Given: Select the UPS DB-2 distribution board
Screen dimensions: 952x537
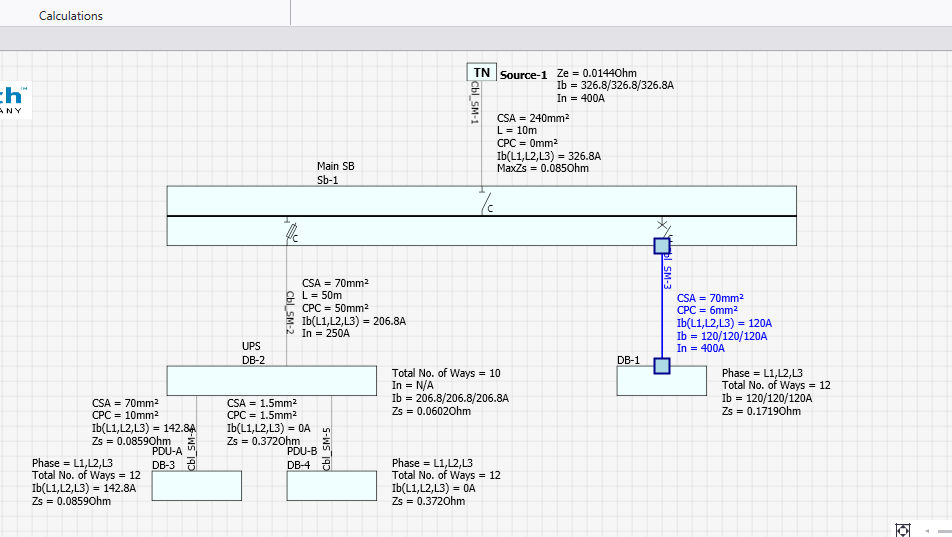Looking at the screenshot, I should point(275,381).
